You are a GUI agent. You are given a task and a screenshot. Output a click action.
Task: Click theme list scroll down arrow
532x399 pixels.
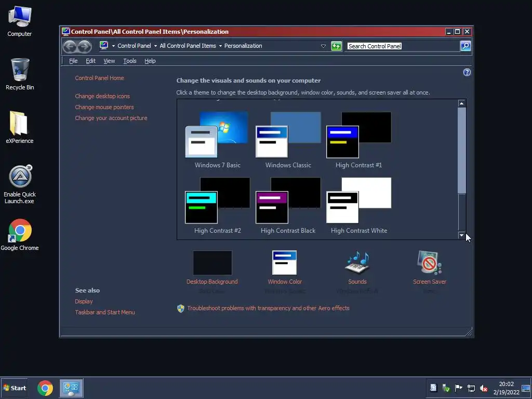tap(461, 235)
